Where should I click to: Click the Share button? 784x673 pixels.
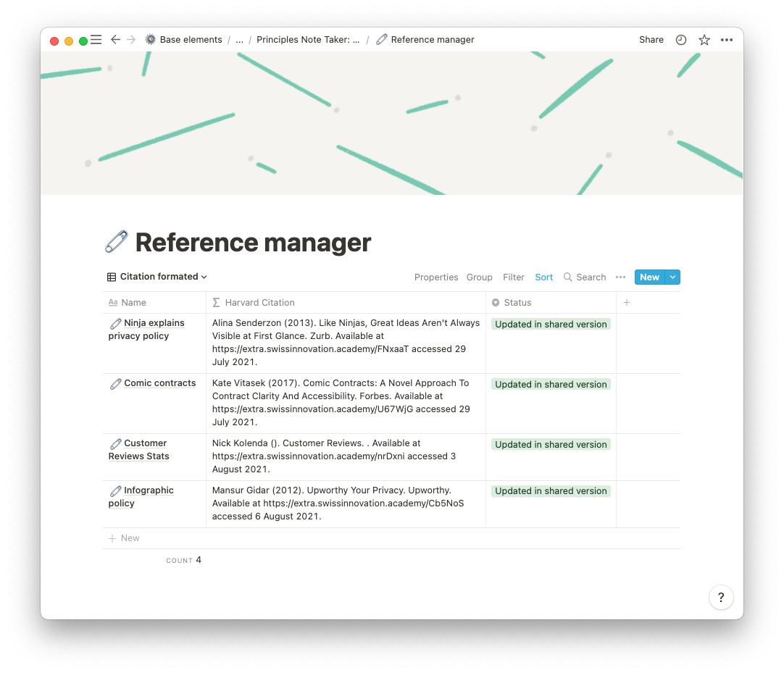(x=651, y=40)
